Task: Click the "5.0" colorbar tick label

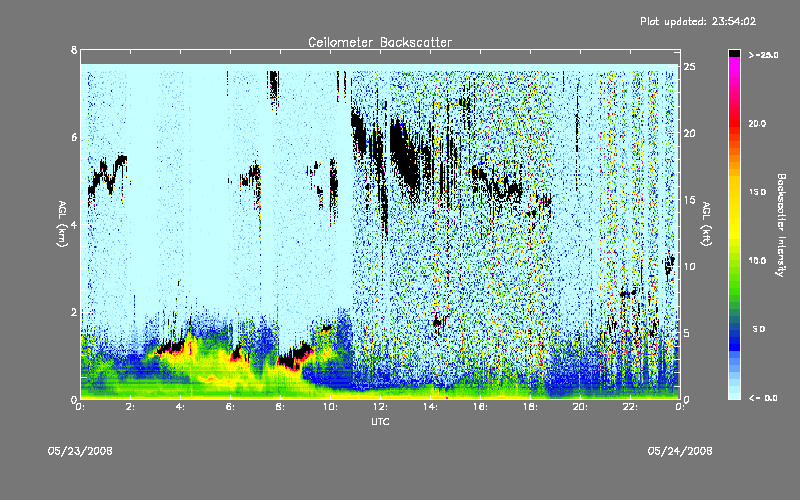Action: pos(759,329)
